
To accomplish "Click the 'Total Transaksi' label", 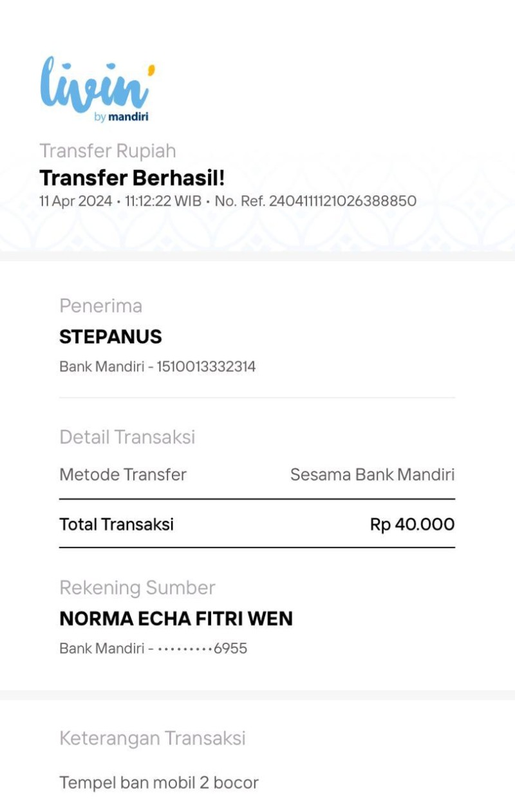I will pos(117,524).
